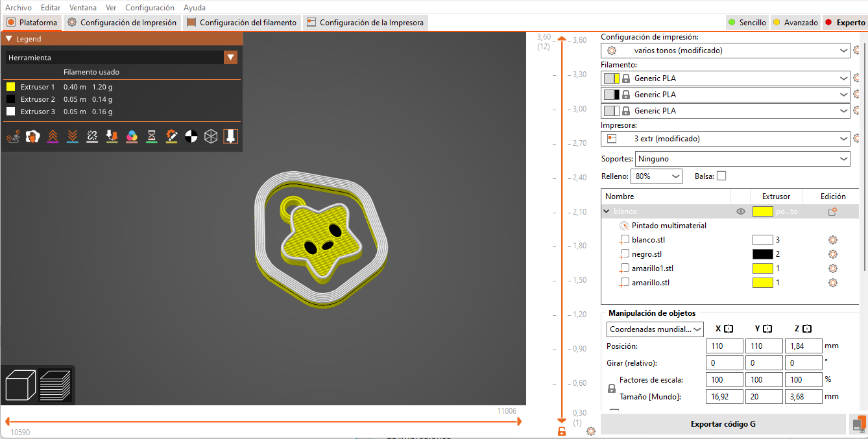Toggle seams visibility icon in the legend
Image resolution: width=868 pixels, height=439 pixels.
click(x=92, y=136)
